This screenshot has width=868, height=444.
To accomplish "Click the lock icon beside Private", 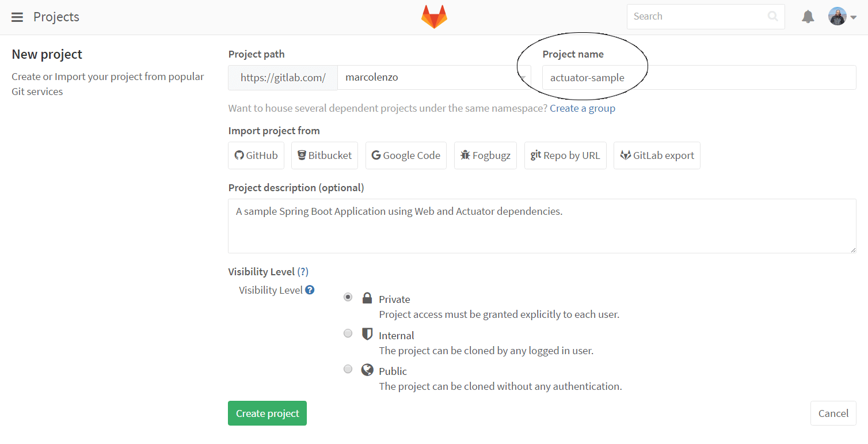I will 367,298.
